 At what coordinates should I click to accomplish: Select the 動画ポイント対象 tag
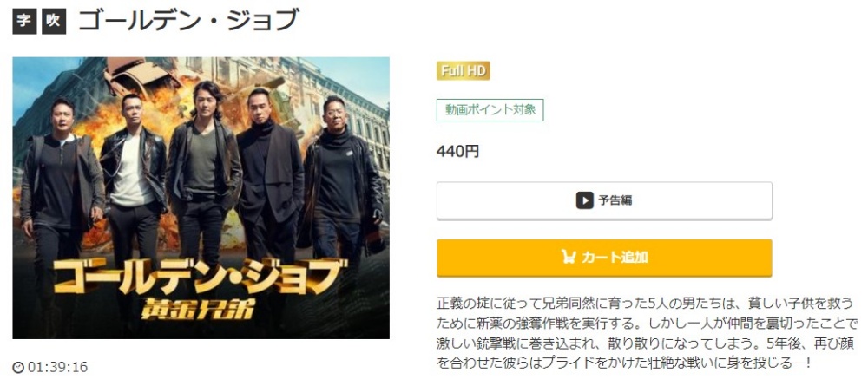[490, 110]
